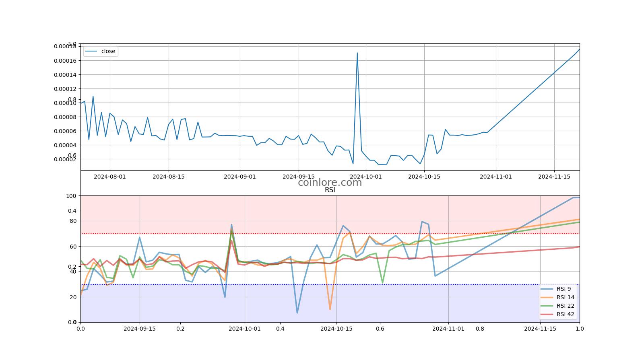This screenshot has width=644, height=362.
Task: Click the 2024-11-01 date on price chart
Action: coord(496,176)
